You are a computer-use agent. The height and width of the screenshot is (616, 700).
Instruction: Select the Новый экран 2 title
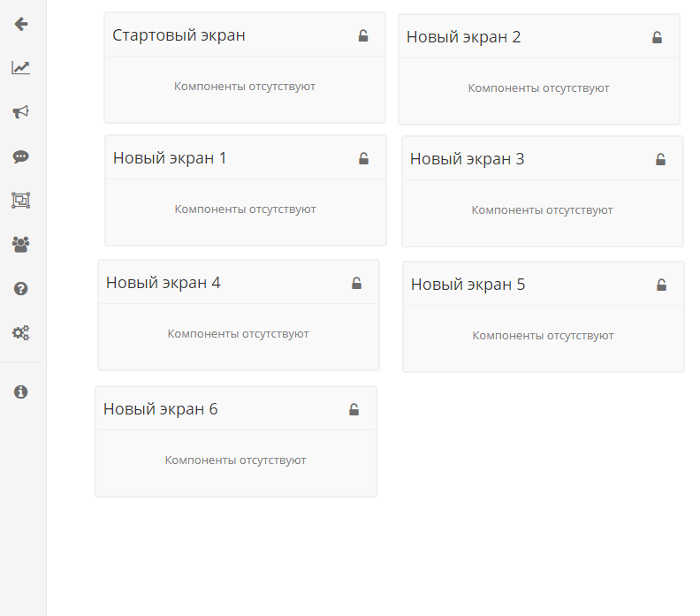click(x=464, y=37)
